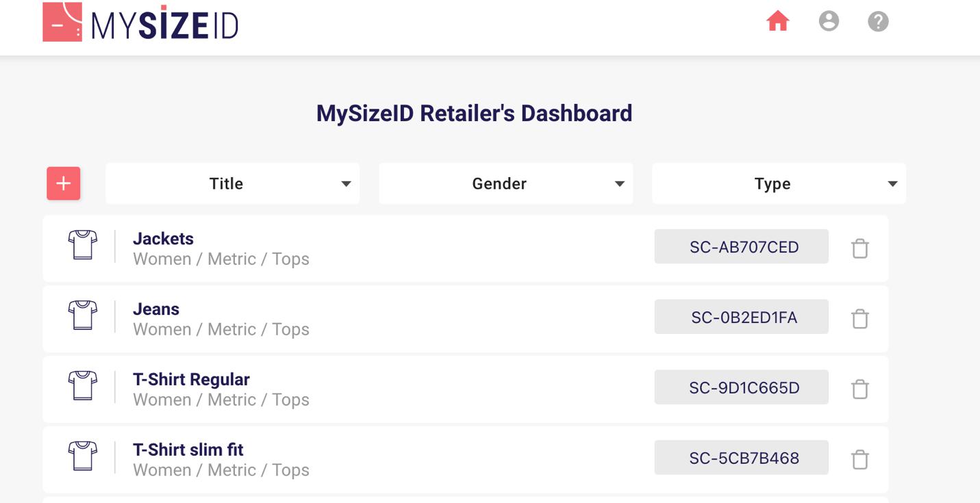The height and width of the screenshot is (503, 980).
Task: Expand the Gender filter dropdown
Action: [505, 183]
